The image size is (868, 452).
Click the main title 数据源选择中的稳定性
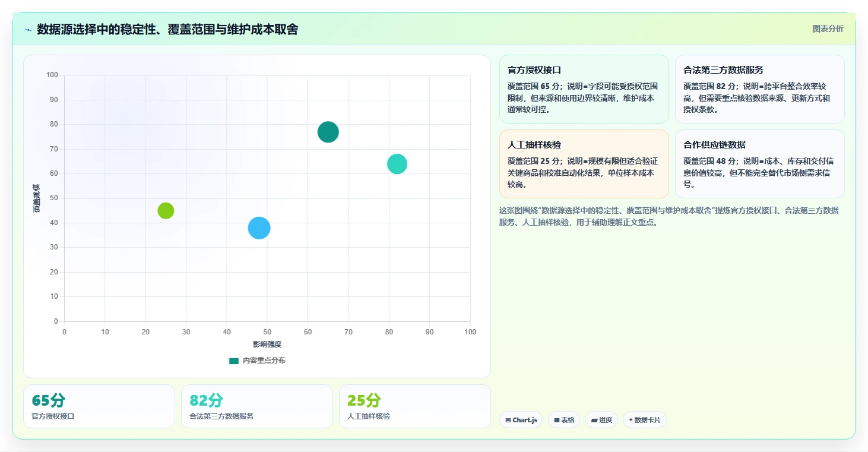click(167, 29)
